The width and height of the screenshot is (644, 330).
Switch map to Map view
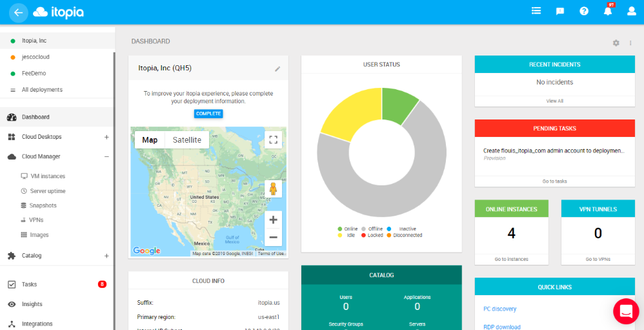pos(150,139)
